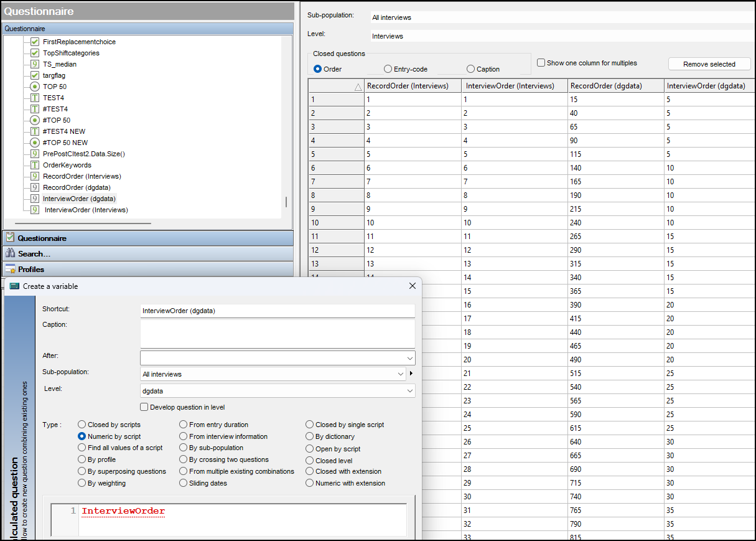This screenshot has width=756, height=541.
Task: Open the Level dgdata dropdown
Action: (x=410, y=390)
